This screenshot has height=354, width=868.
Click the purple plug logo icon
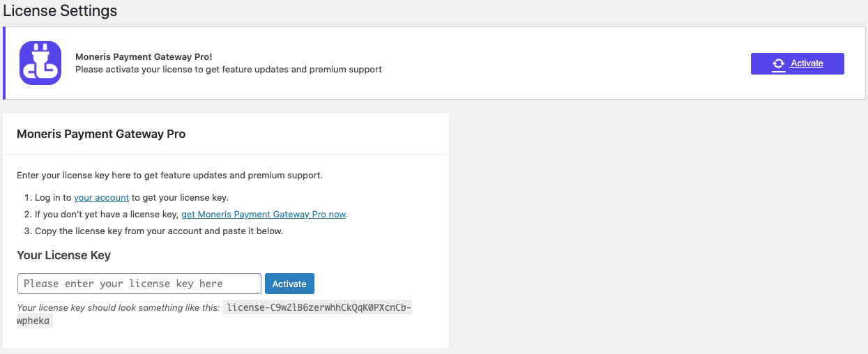(40, 63)
